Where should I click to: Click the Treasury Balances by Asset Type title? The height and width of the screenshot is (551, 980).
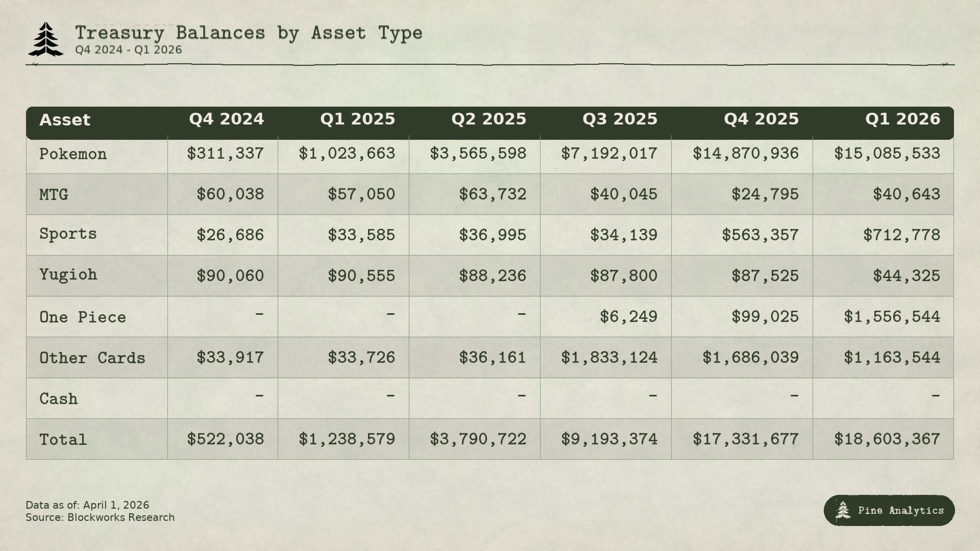point(249,33)
